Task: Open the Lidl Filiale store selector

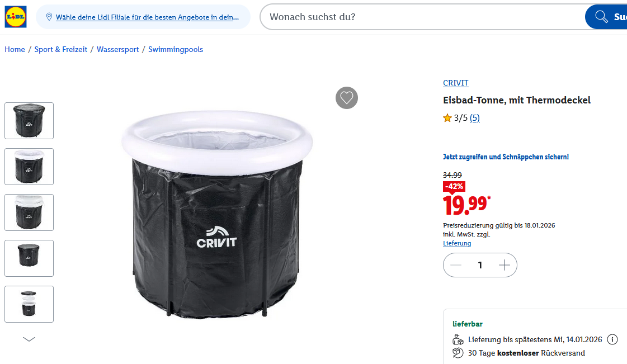Action: coord(147,17)
